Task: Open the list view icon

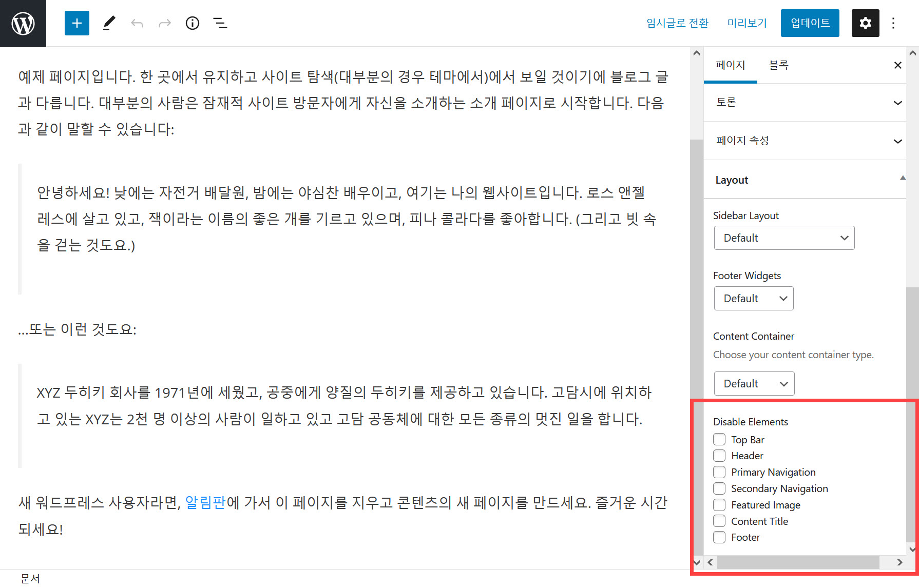Action: pyautogui.click(x=220, y=23)
